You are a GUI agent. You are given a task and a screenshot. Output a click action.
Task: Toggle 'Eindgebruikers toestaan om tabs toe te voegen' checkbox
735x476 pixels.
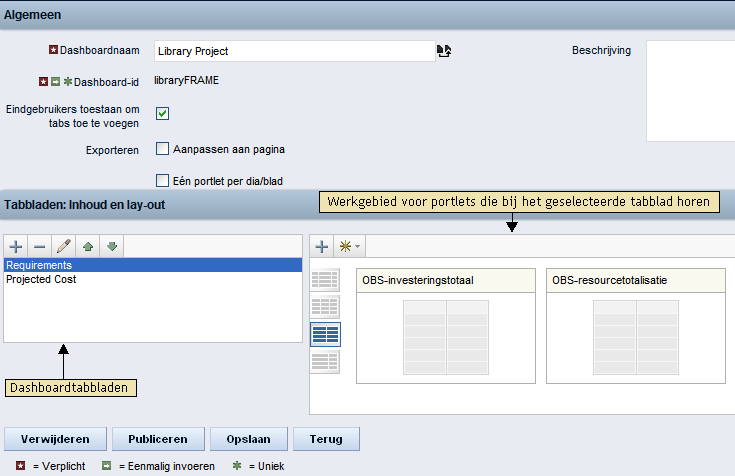(162, 113)
